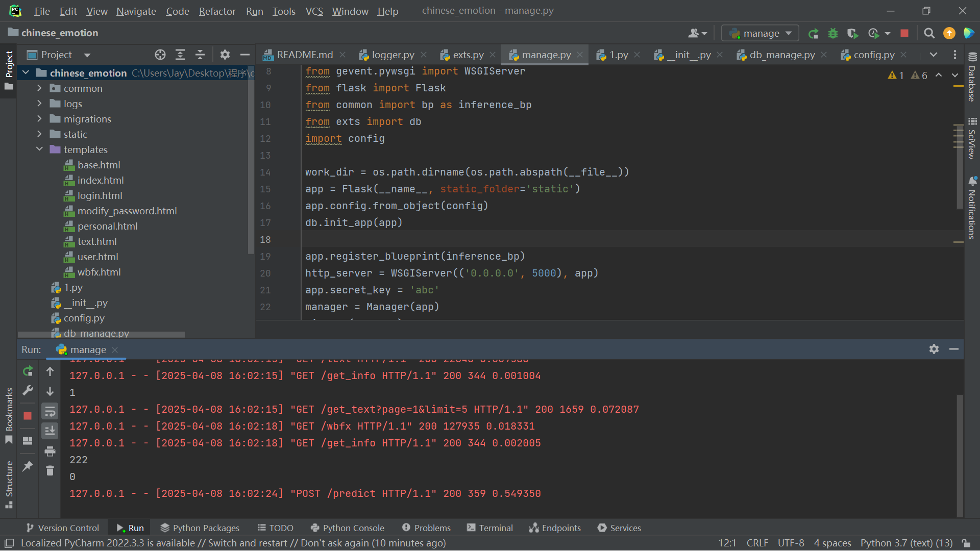Viewport: 980px width, 551px height.
Task: Click the Profile run icon
Action: point(873,34)
